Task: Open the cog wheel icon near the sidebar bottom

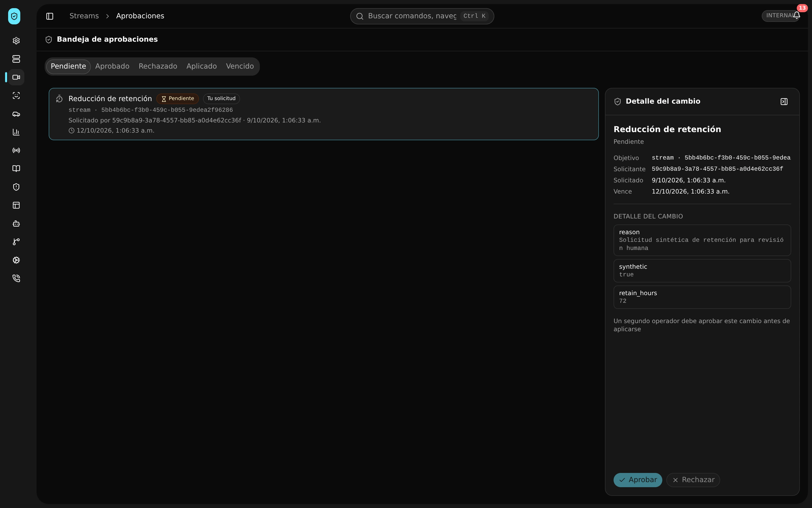Action: [16, 260]
